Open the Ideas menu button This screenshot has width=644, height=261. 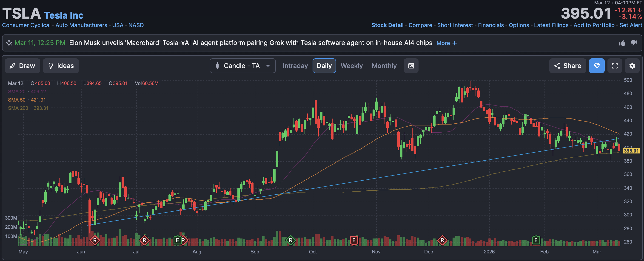(61, 66)
